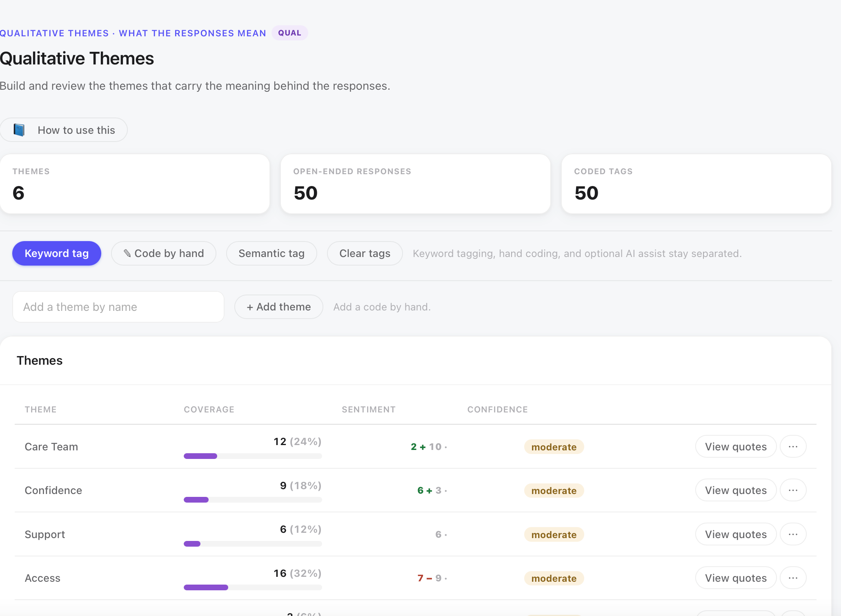Click the blue book icon
Viewport: 841px width, 616px height.
tap(19, 130)
